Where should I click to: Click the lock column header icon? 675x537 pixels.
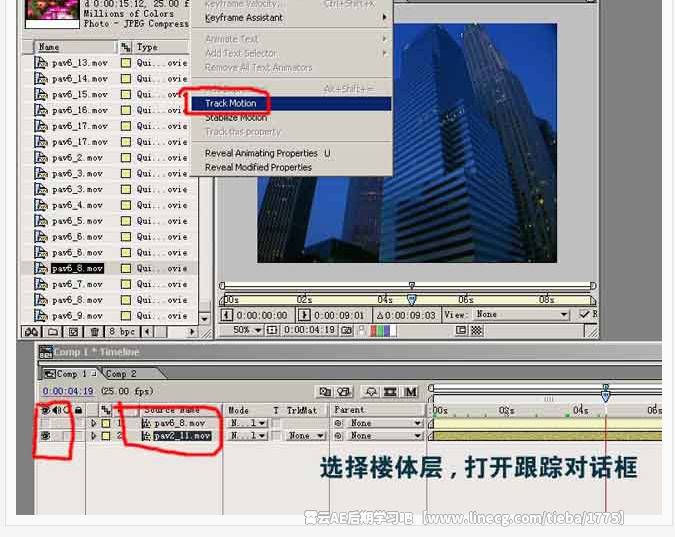click(x=78, y=410)
